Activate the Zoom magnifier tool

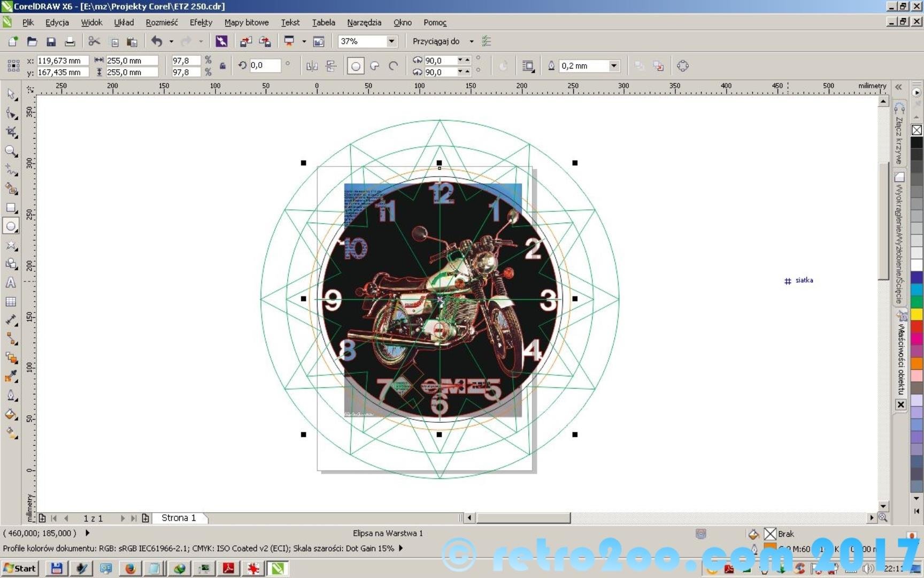(x=11, y=151)
